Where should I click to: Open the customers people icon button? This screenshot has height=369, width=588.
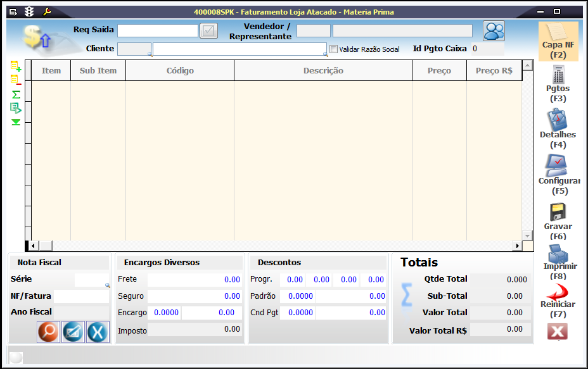point(494,31)
